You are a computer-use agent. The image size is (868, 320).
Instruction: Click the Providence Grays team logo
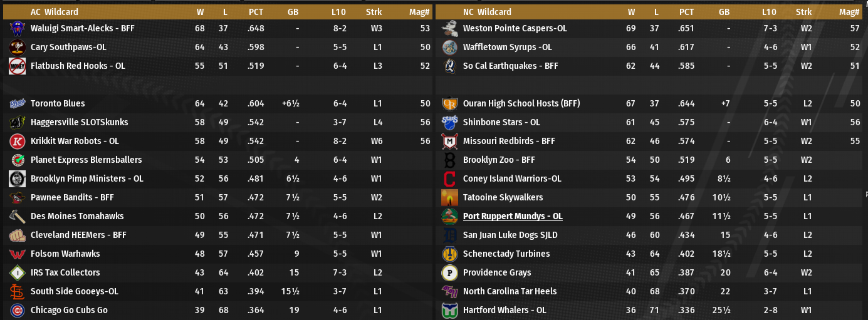[449, 272]
